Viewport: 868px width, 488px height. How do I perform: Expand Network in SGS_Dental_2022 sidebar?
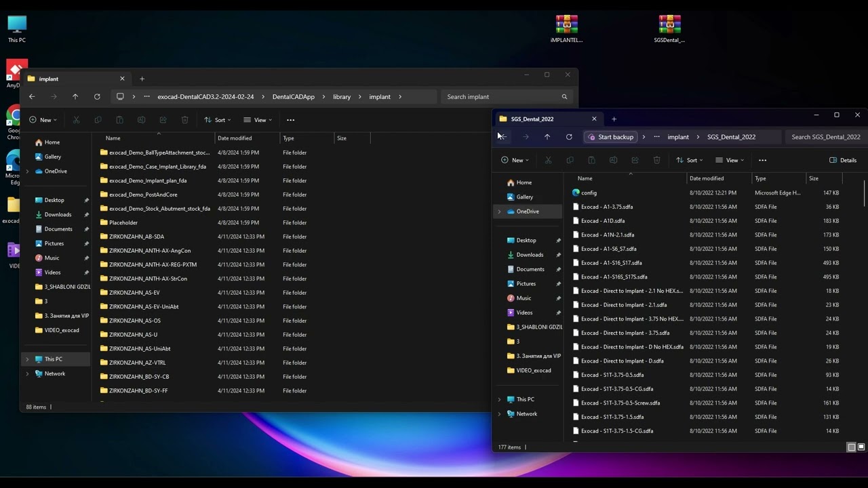pos(499,413)
